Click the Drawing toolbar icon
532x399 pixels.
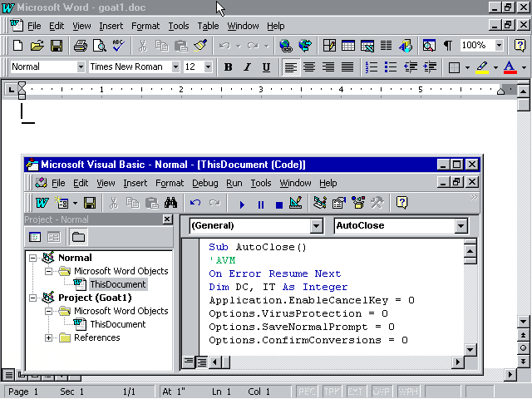pyautogui.click(x=406, y=45)
